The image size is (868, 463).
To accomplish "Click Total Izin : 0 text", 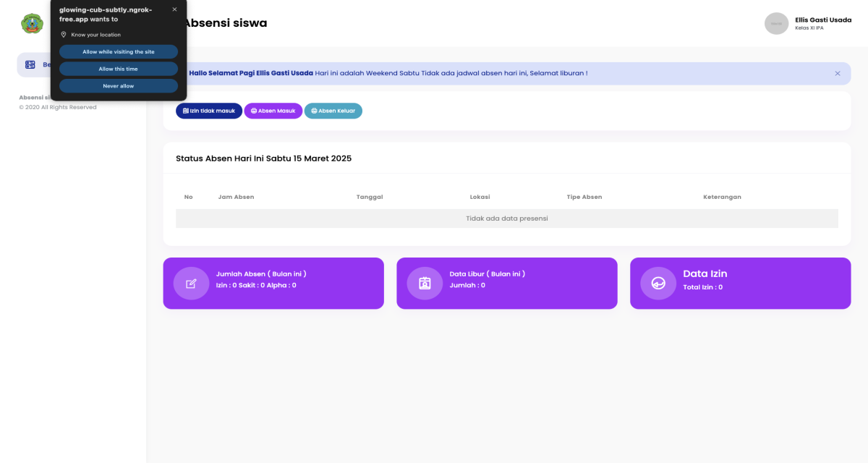I will pyautogui.click(x=703, y=287).
